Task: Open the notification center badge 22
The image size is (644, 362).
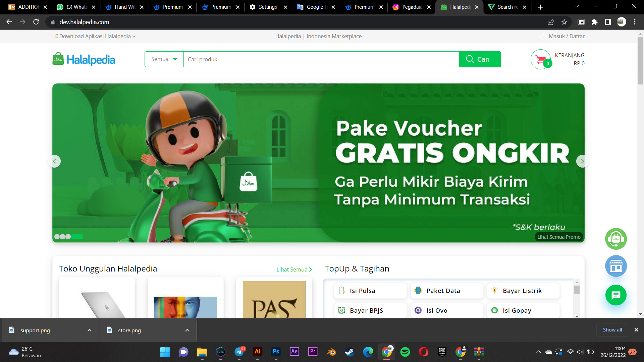Action: point(633,352)
